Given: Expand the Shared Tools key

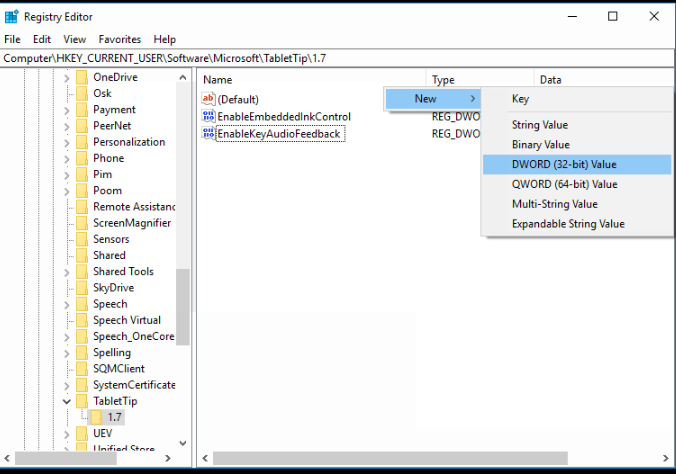Looking at the screenshot, I should pyautogui.click(x=66, y=273).
